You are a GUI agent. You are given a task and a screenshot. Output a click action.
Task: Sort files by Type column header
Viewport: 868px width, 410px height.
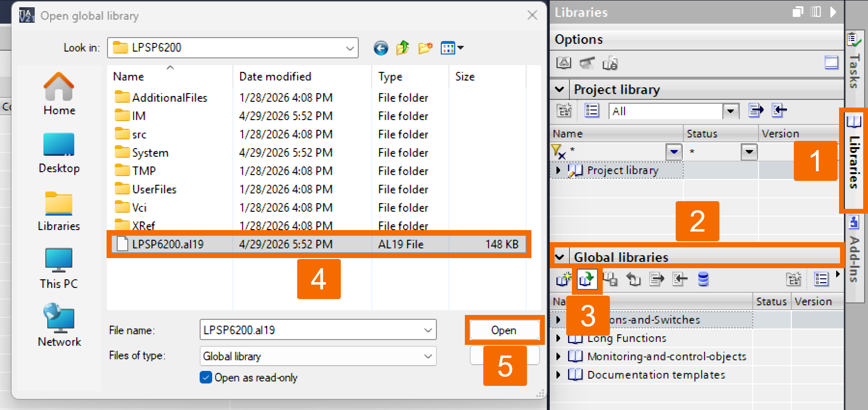click(x=410, y=76)
